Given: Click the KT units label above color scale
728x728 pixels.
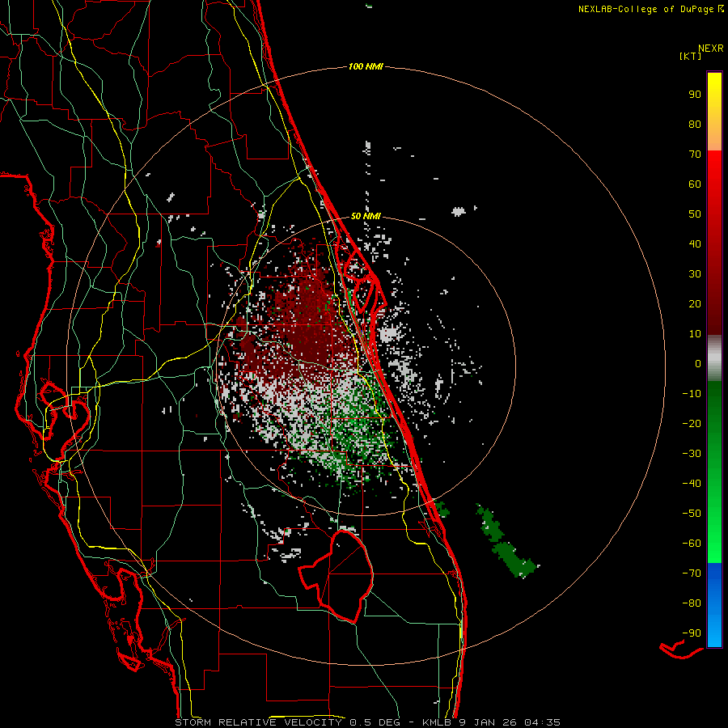Looking at the screenshot, I should 690,56.
